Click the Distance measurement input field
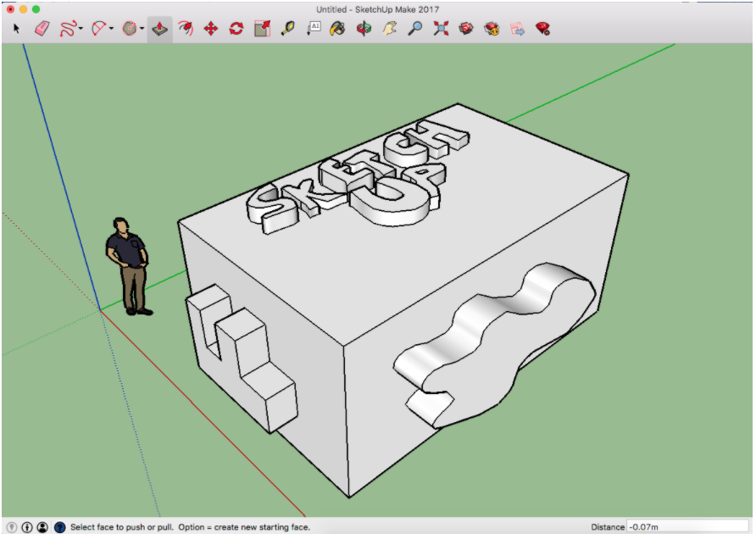756x534 pixels. (x=687, y=526)
